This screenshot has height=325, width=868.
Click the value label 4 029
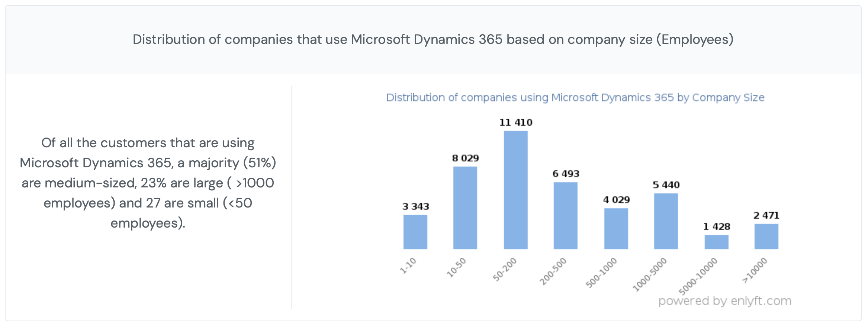[616, 200]
